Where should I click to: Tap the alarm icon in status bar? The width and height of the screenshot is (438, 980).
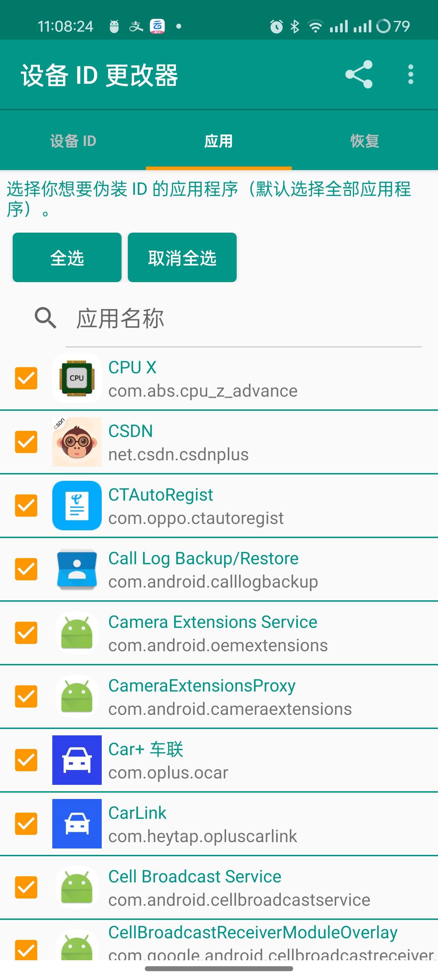click(x=277, y=26)
